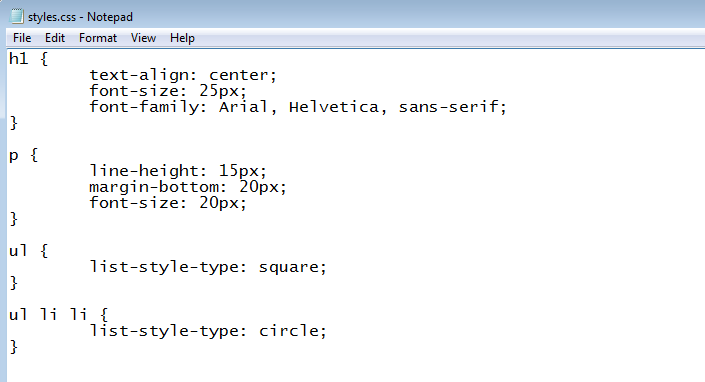Open the Format menu
The height and width of the screenshot is (382, 705).
[98, 38]
